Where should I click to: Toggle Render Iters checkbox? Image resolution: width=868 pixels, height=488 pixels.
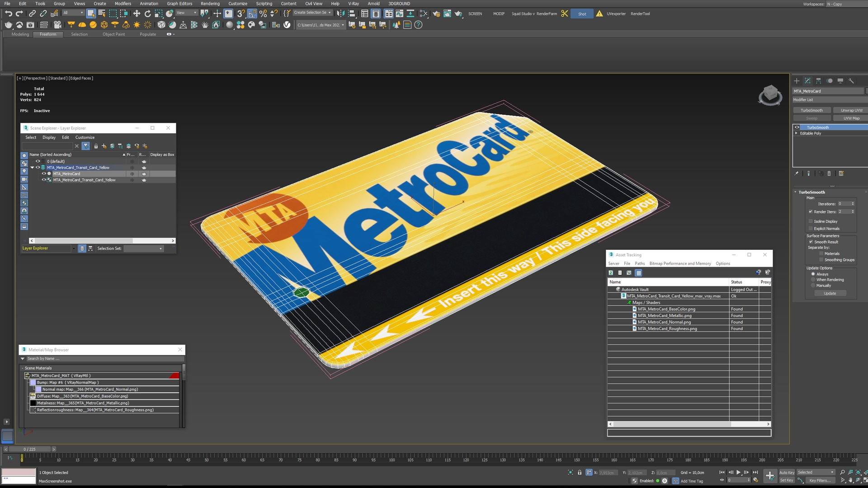coord(811,211)
